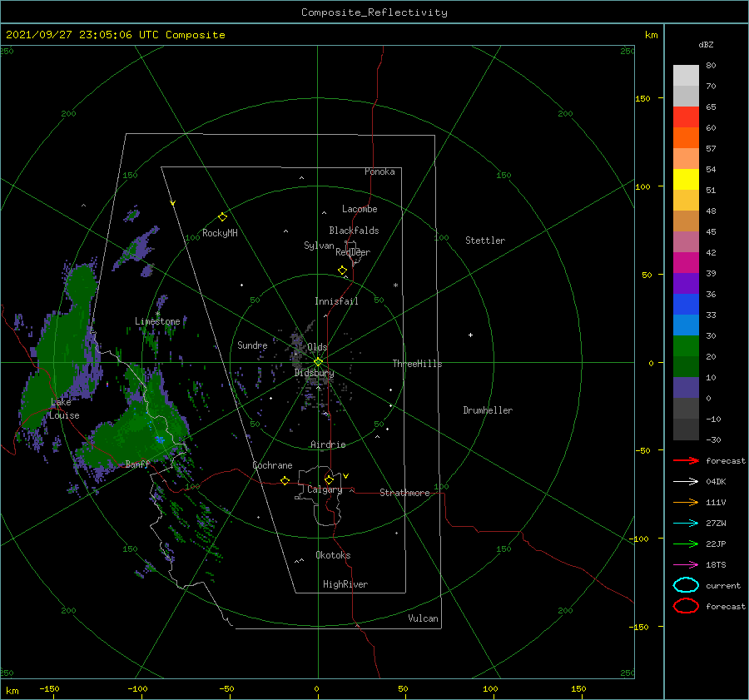The image size is (749, 700).
Task: Click the Lacombe city label
Action: (x=360, y=209)
